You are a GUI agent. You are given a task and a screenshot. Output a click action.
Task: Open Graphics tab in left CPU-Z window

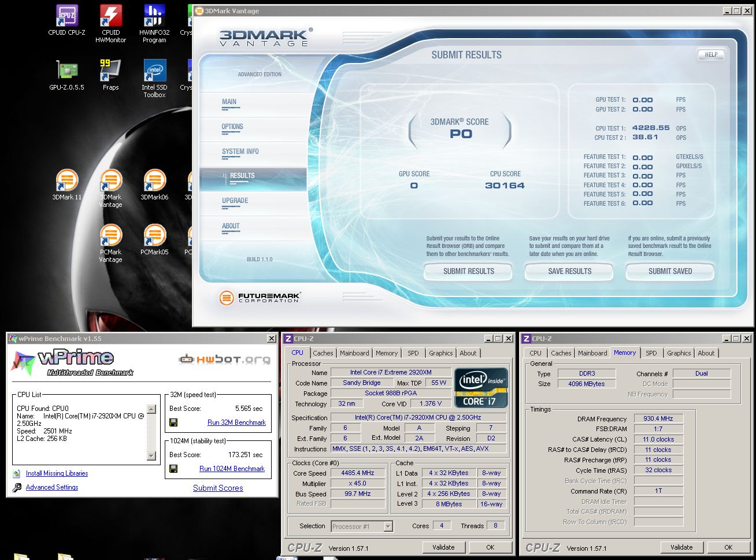click(x=441, y=353)
